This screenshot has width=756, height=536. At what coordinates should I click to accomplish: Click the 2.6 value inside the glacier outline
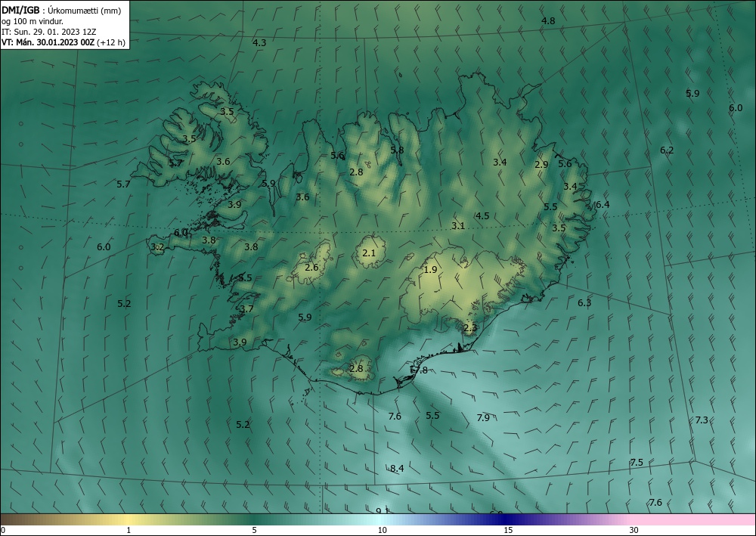312,267
